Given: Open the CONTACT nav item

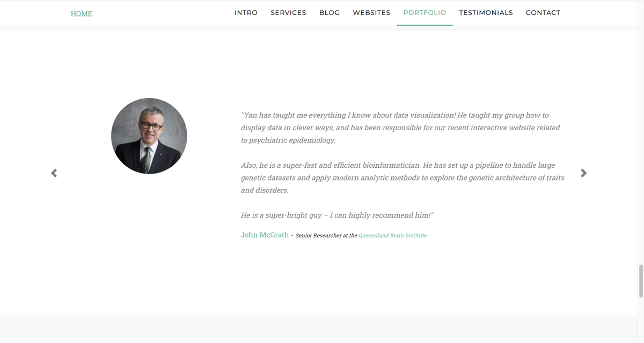Looking at the screenshot, I should 543,13.
